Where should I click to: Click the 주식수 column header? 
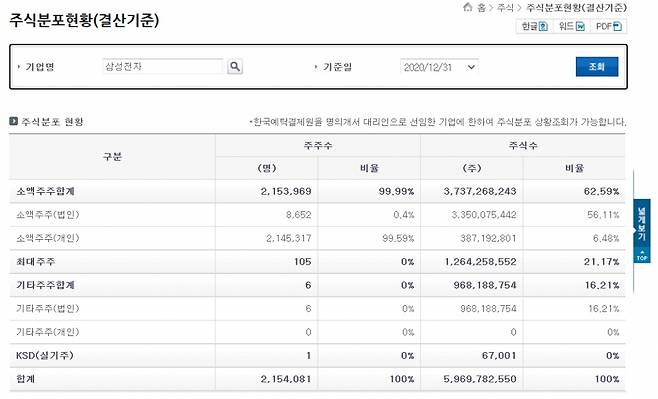(523, 146)
